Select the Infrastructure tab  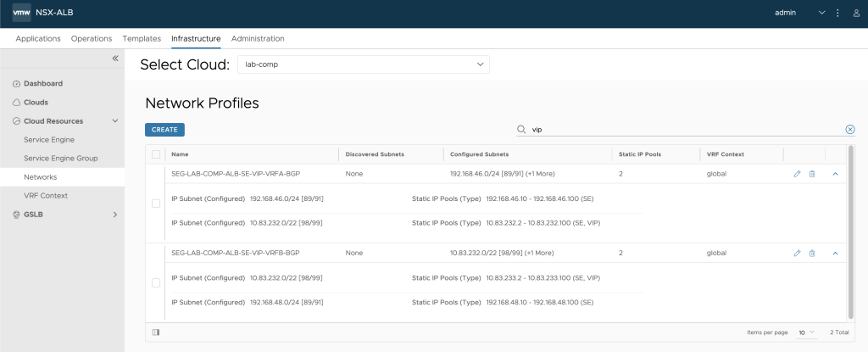coord(196,38)
